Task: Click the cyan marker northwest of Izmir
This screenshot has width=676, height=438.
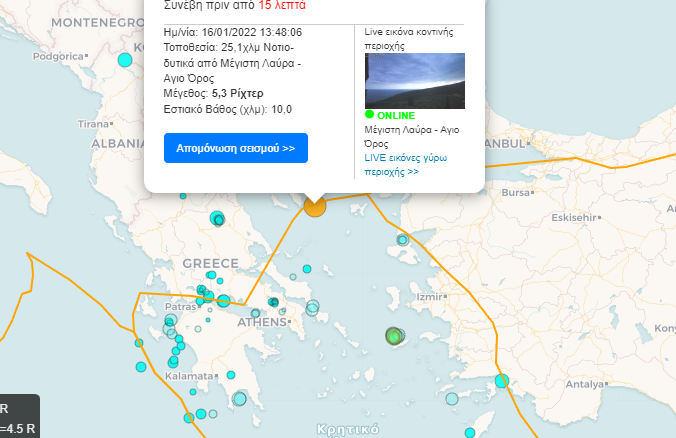Action: 403,240
